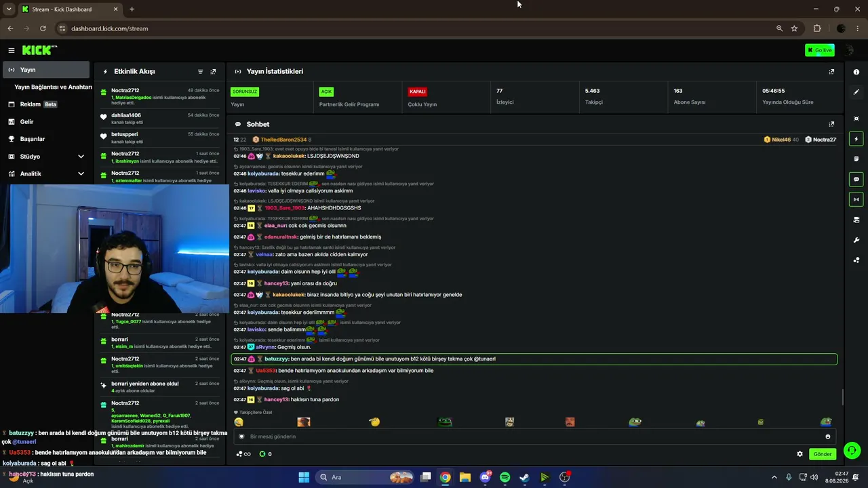Screen dimensions: 868x488
Task: Open File Explorer from the taskbar
Action: [465, 477]
